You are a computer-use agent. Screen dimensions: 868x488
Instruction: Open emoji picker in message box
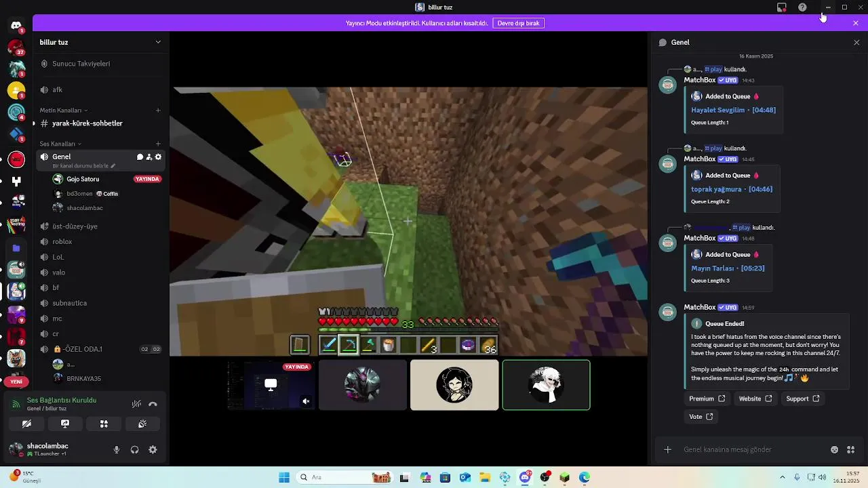[x=834, y=449]
